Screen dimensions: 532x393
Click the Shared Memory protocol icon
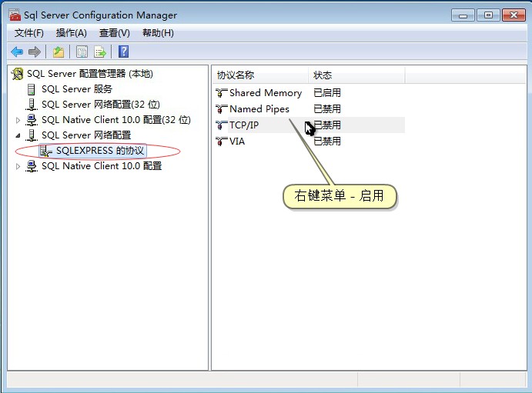tap(222, 92)
